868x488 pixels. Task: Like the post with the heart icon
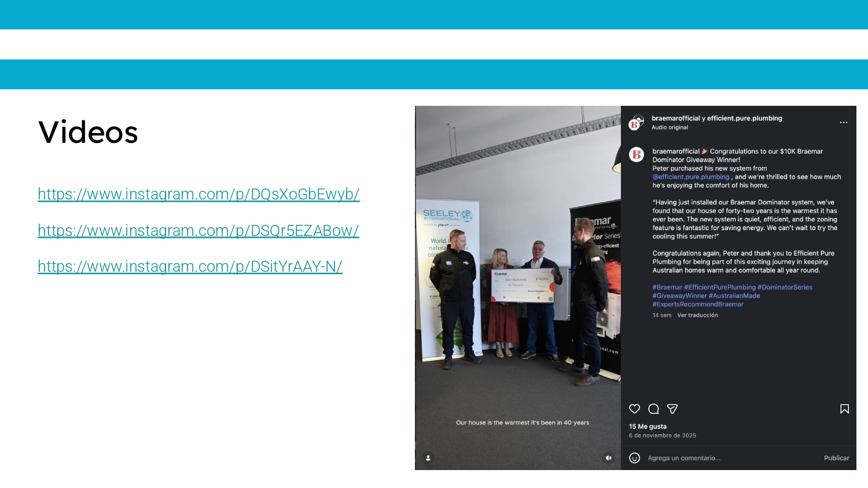point(634,409)
